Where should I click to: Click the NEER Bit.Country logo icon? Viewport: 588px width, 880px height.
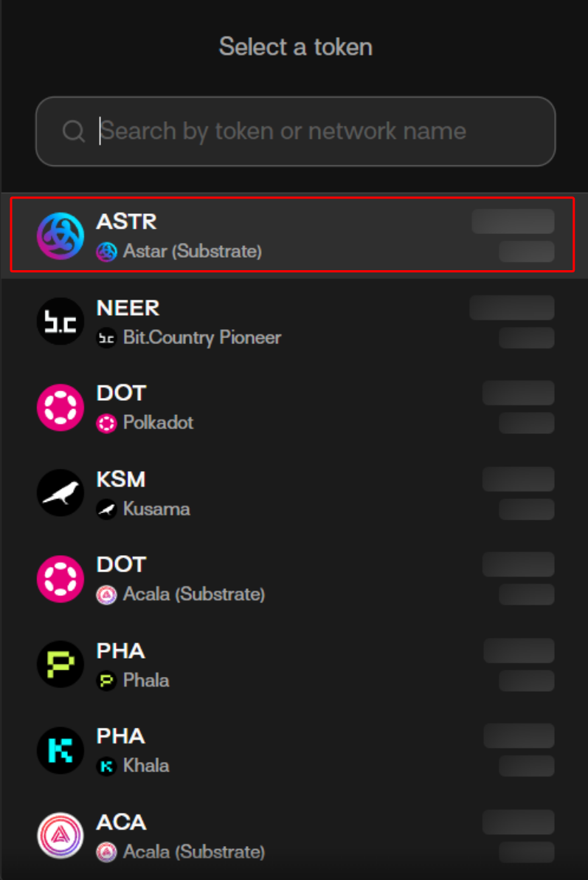coord(60,322)
